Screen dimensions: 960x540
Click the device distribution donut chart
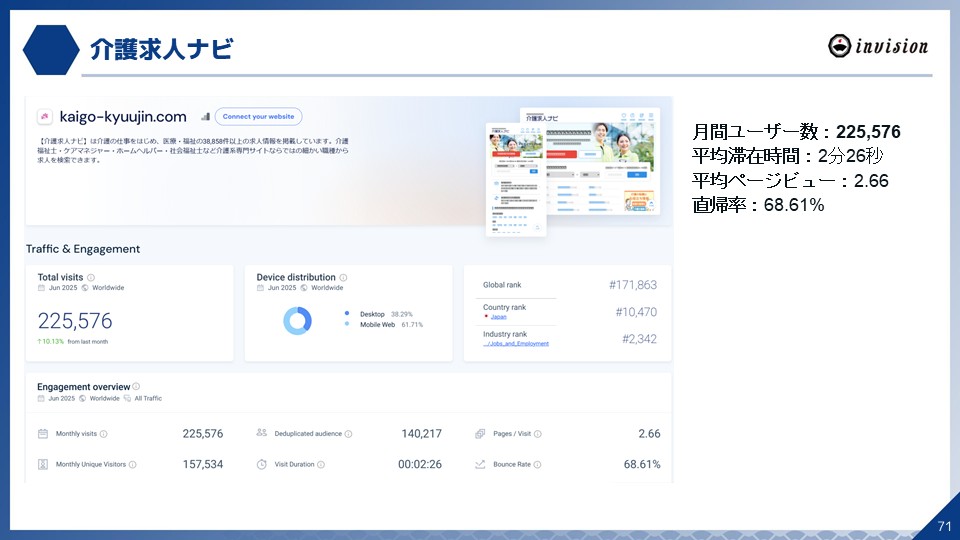coord(298,320)
